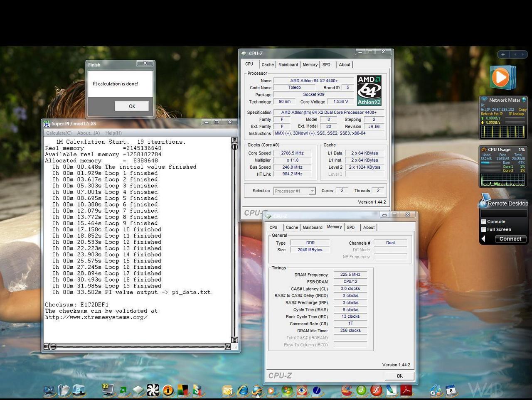This screenshot has width=532, height=400.
Task: Click IP Lookup in Network Meter
Action: pyautogui.click(x=516, y=114)
